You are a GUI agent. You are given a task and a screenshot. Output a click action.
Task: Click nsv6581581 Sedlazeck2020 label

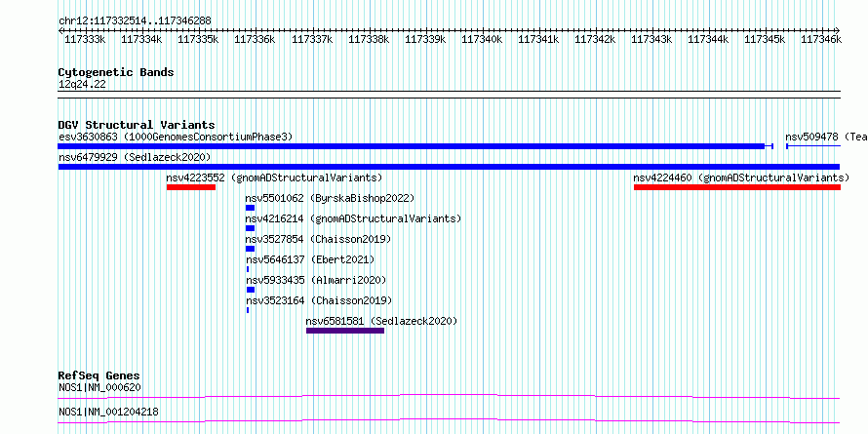382,322
